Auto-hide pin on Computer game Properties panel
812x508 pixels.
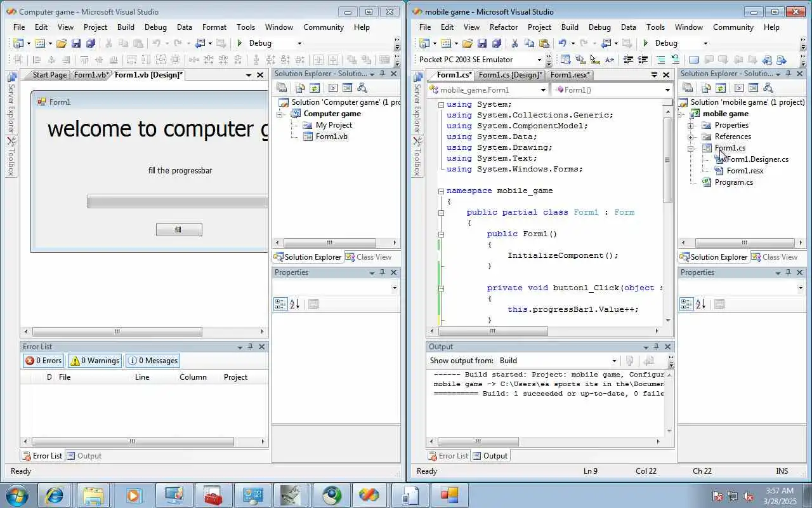click(x=382, y=272)
